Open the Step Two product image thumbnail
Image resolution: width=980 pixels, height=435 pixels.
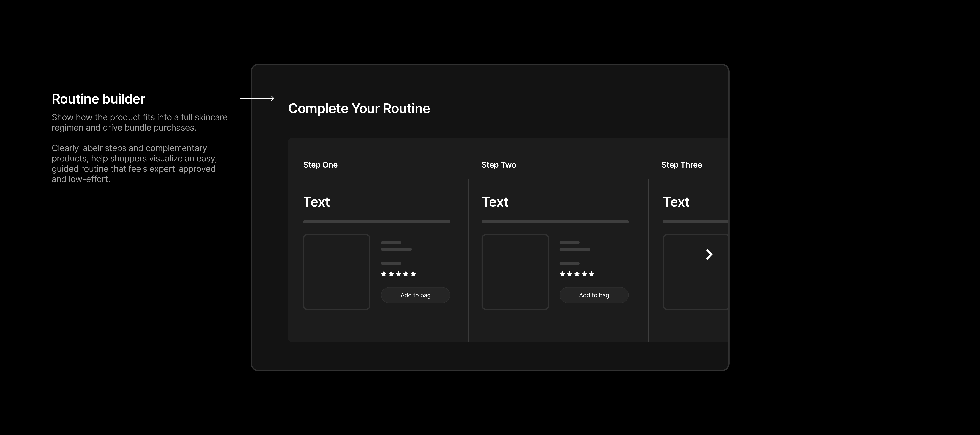pos(515,272)
